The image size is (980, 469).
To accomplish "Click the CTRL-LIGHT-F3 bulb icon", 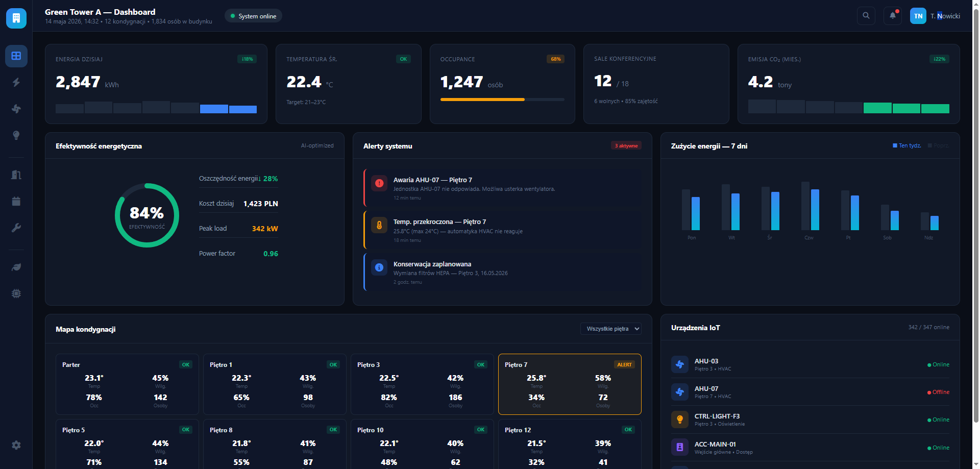I will (x=680, y=419).
